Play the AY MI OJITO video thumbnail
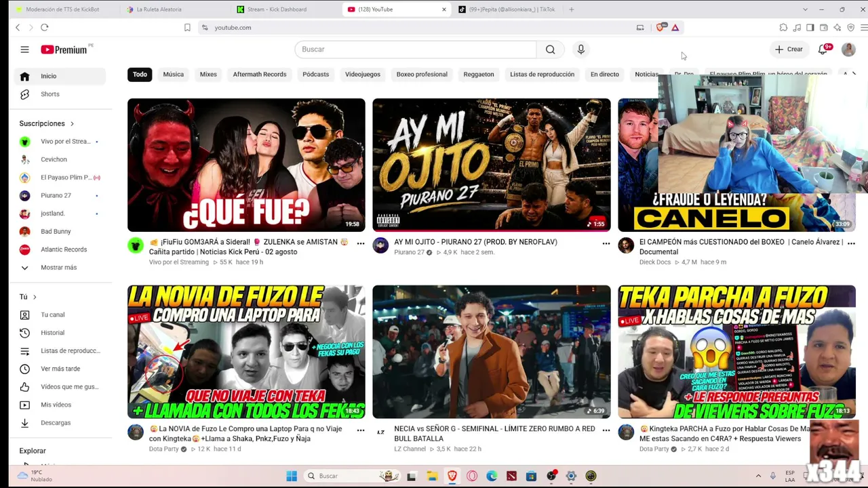Viewport: 868px width, 488px height. 492,165
